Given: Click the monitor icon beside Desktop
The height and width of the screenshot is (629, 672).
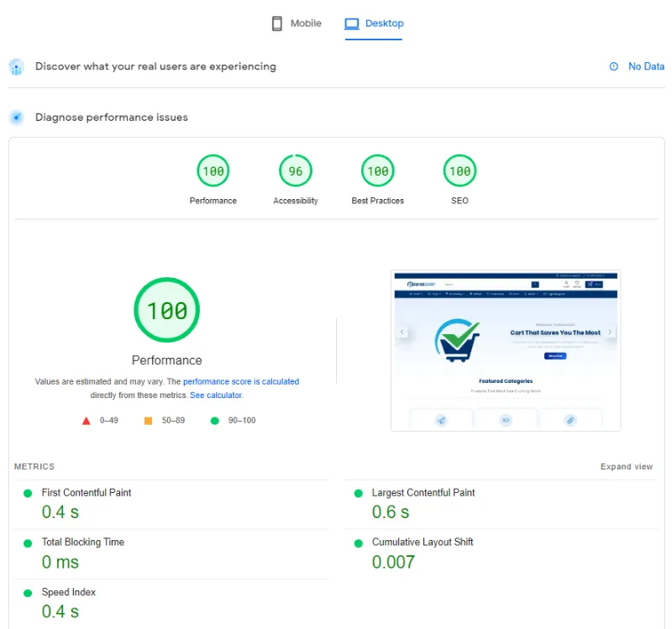Looking at the screenshot, I should pos(354,23).
